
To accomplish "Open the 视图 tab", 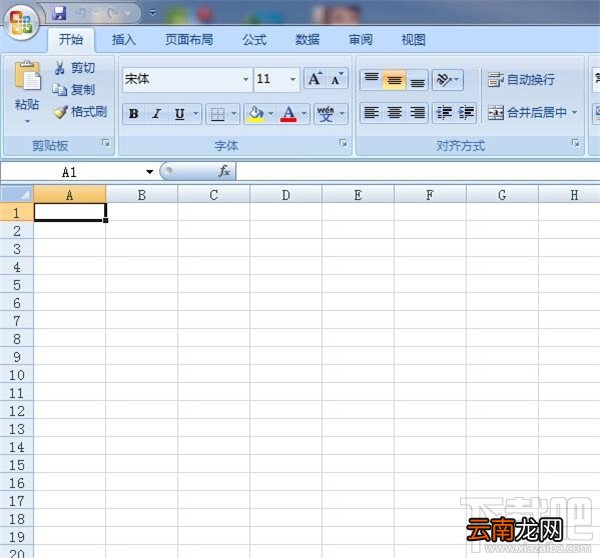I will coord(413,39).
